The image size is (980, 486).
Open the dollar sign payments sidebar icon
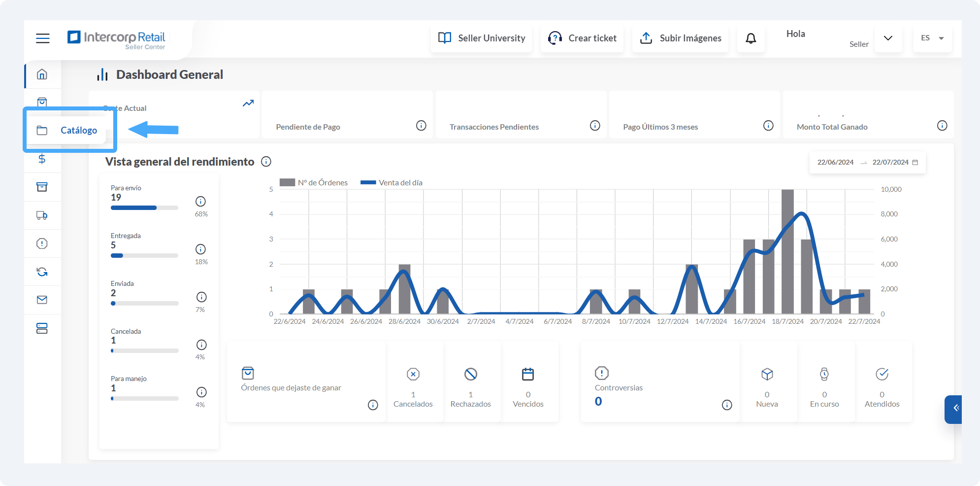pos(42,159)
